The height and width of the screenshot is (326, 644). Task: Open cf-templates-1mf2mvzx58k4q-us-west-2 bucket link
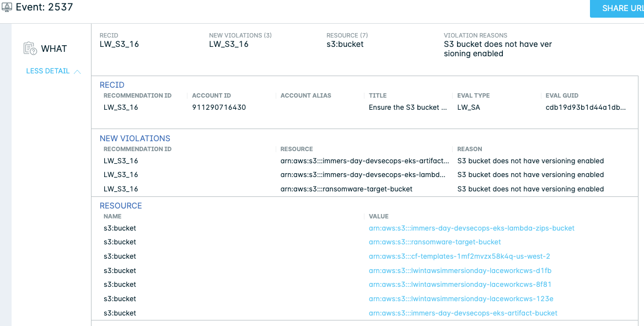tap(459, 256)
